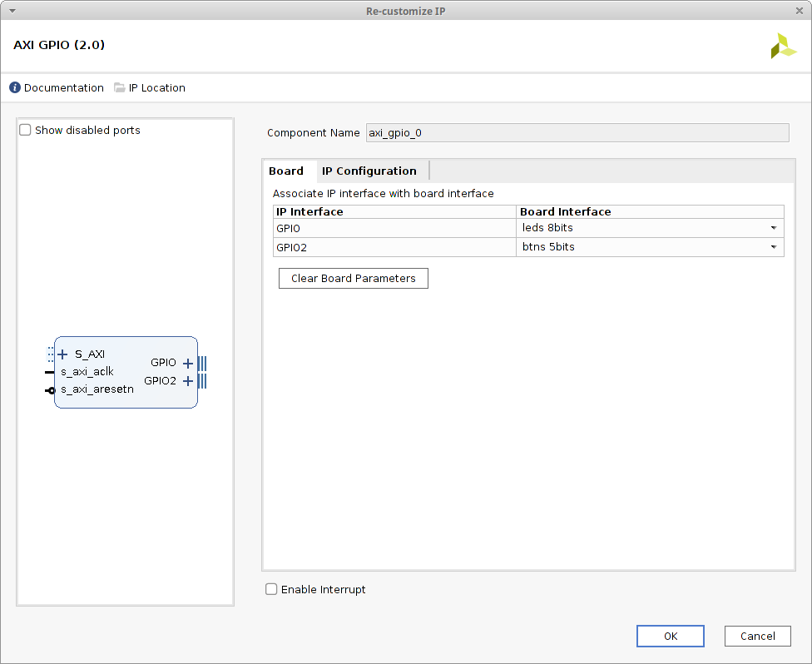Click the s_axi_aclk pin on block
Viewport: 812px width, 664px height.
[49, 372]
